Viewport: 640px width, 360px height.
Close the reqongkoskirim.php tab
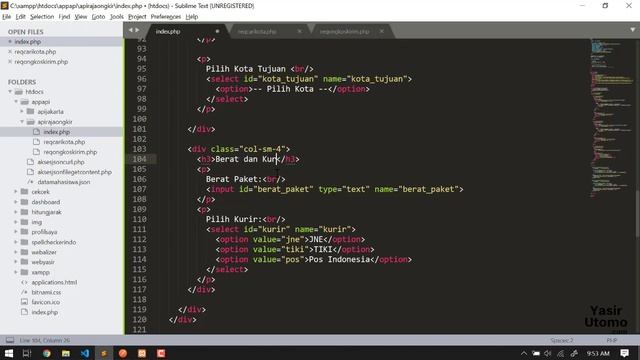[381, 31]
